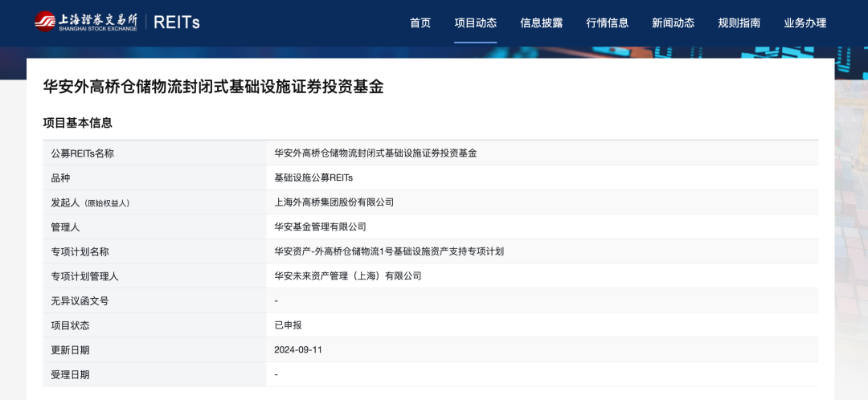Click the 受理日期 label cell

pyautogui.click(x=154, y=374)
